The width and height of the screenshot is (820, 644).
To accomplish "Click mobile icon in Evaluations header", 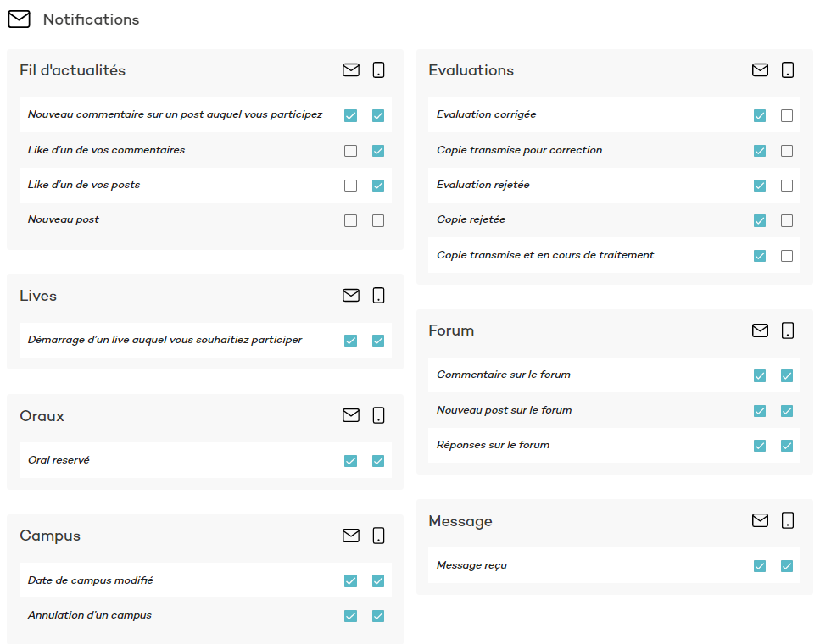I will click(x=787, y=70).
